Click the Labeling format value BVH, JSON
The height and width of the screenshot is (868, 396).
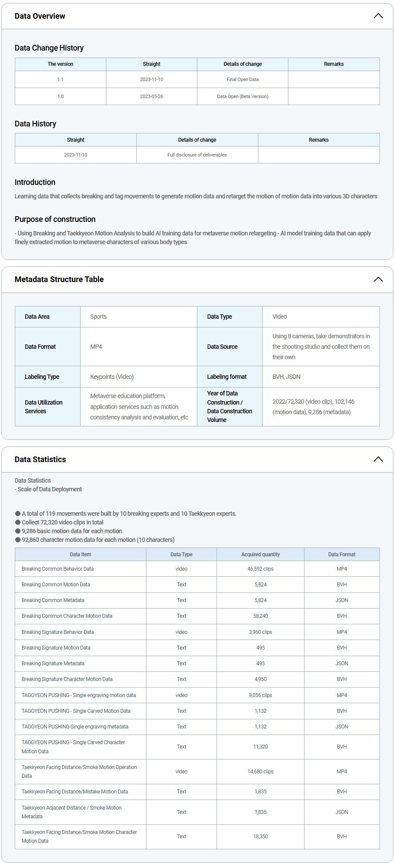pos(286,377)
